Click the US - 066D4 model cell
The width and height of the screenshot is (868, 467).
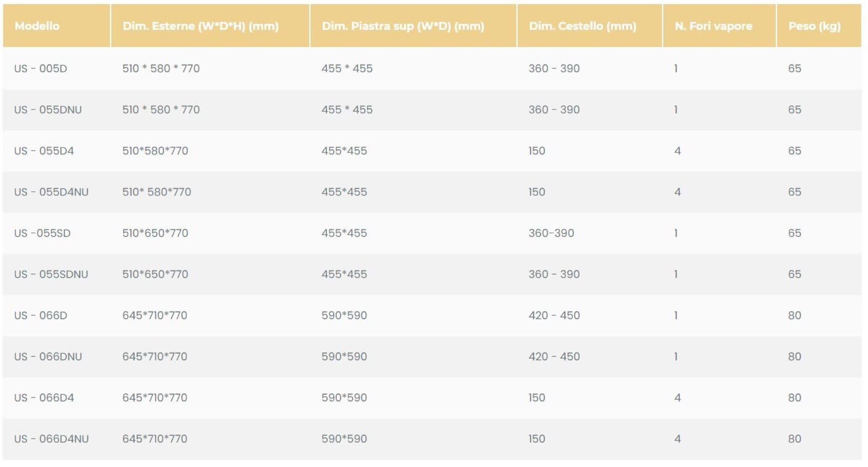pos(44,397)
